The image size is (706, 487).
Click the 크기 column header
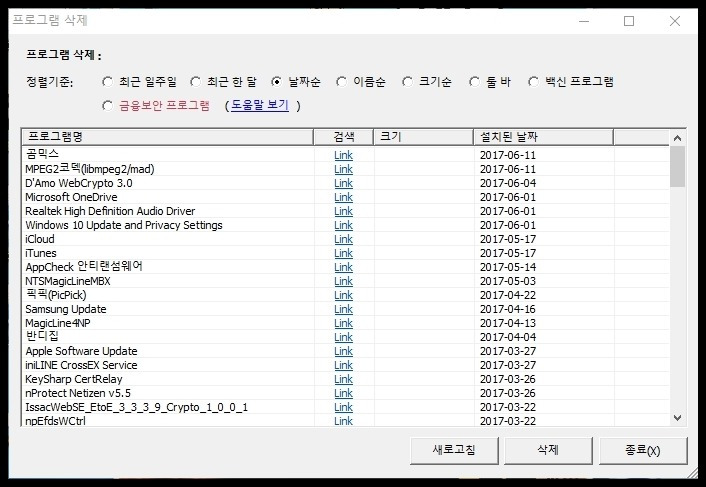pos(424,137)
